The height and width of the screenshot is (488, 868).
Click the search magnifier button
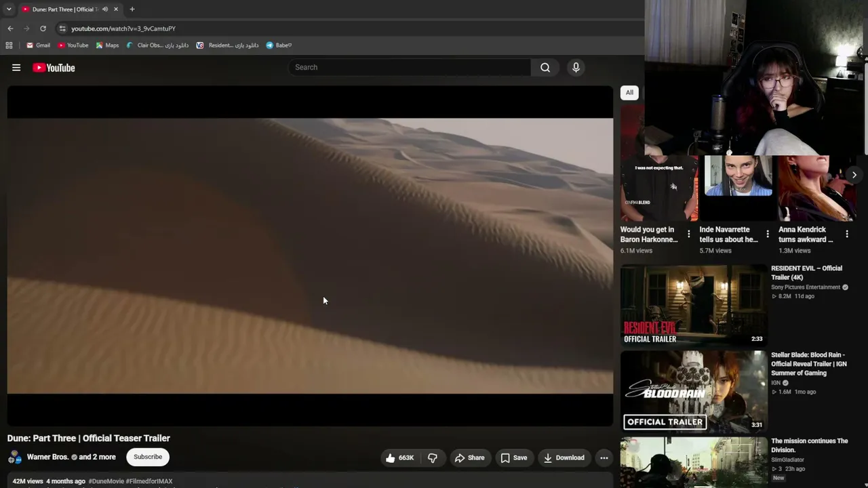(x=545, y=67)
